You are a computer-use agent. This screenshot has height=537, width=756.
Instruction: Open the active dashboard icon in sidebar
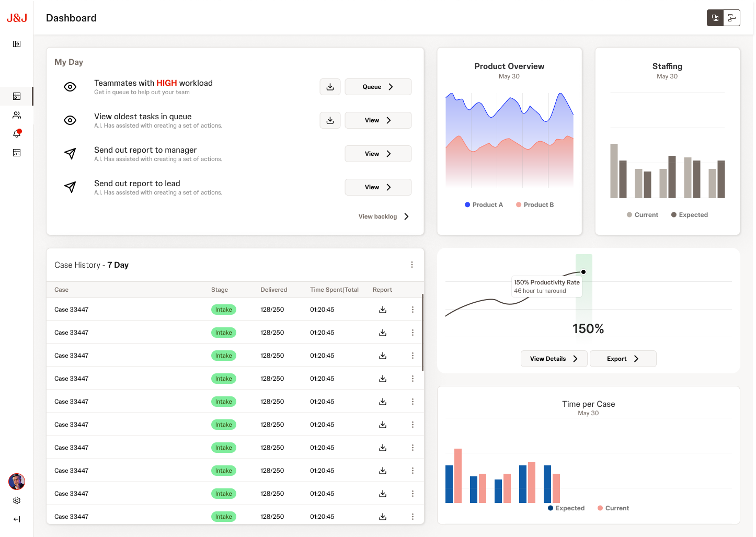tap(16, 96)
